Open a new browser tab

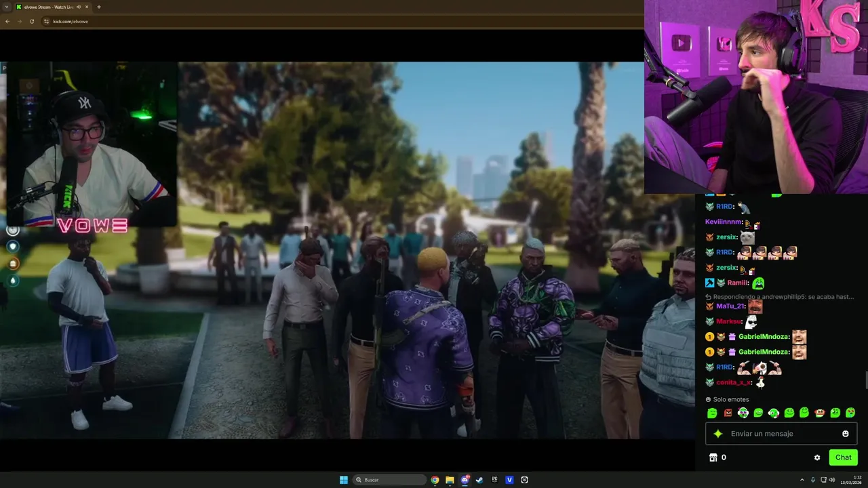point(99,7)
